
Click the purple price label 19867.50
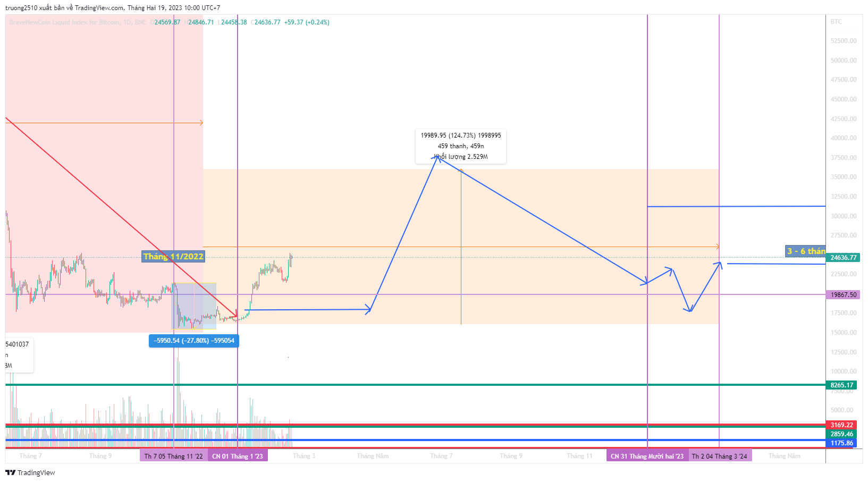click(842, 294)
